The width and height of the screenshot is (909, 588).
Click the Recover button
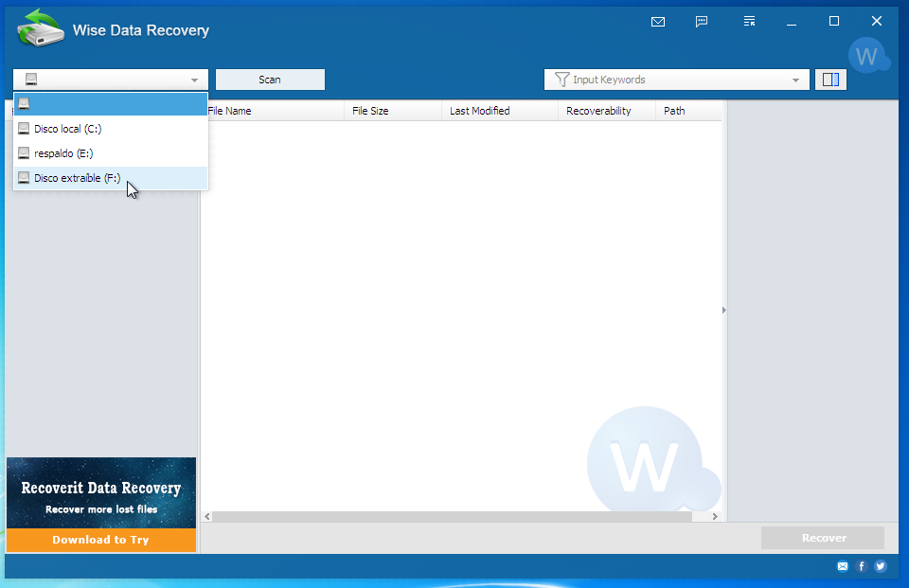(x=822, y=537)
